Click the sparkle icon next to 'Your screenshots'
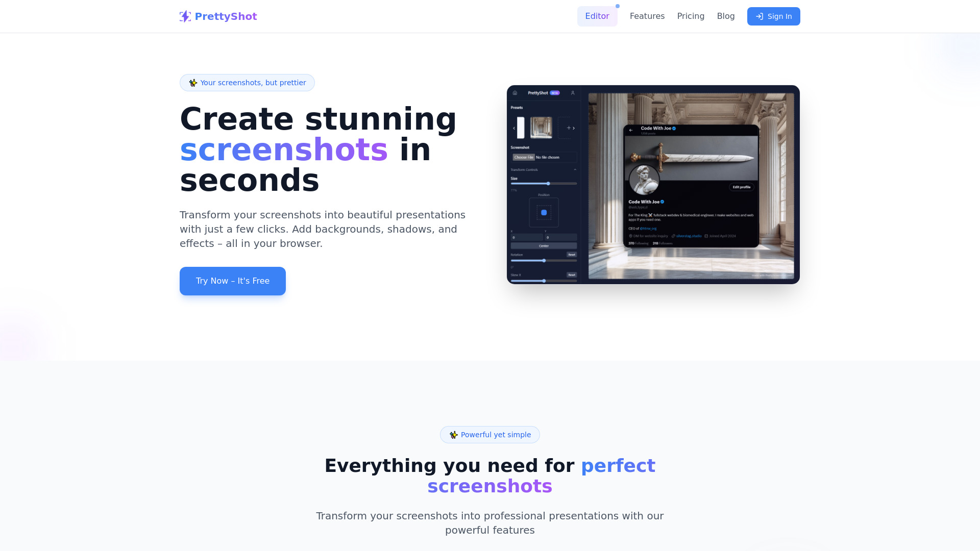Viewport: 980px width, 551px height. (x=192, y=83)
